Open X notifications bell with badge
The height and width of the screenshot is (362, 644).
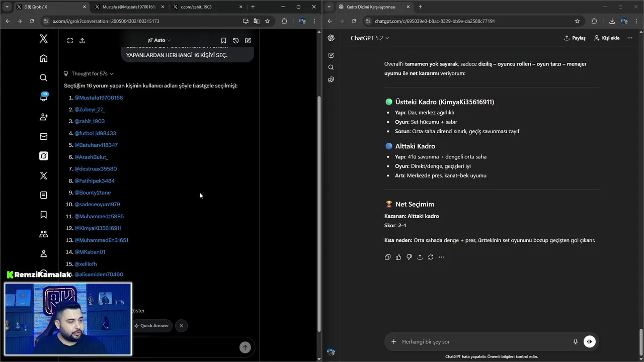[43, 97]
